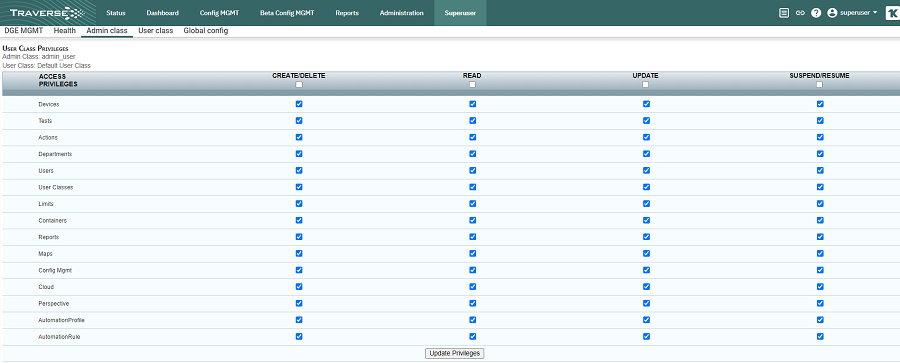
Task: Open the DGE MGMT tab
Action: pos(24,31)
